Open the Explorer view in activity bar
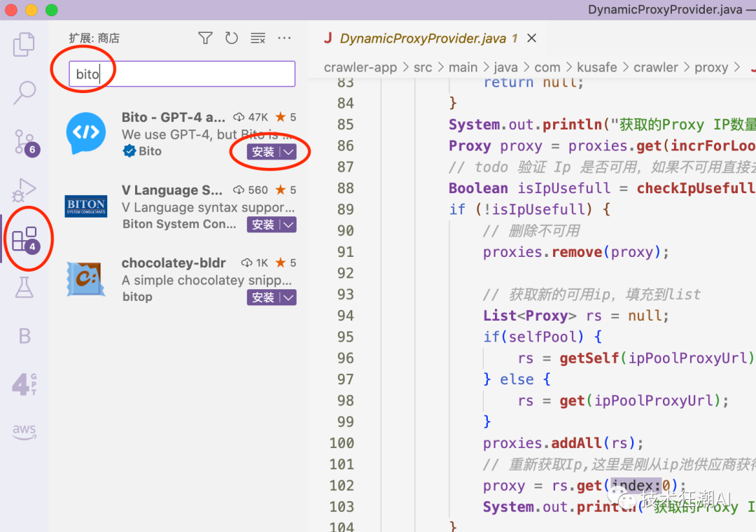The width and height of the screenshot is (756, 532). (x=24, y=44)
